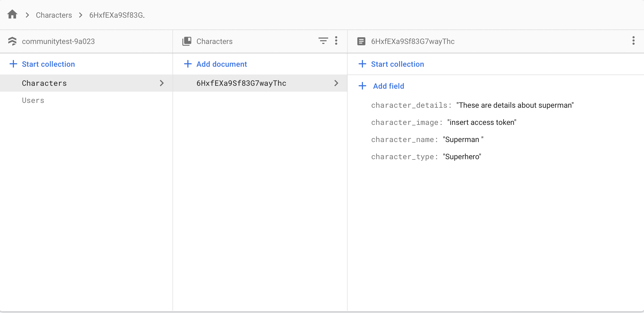Start collection in the root panel
Image resolution: width=644 pixels, height=313 pixels.
coord(48,64)
